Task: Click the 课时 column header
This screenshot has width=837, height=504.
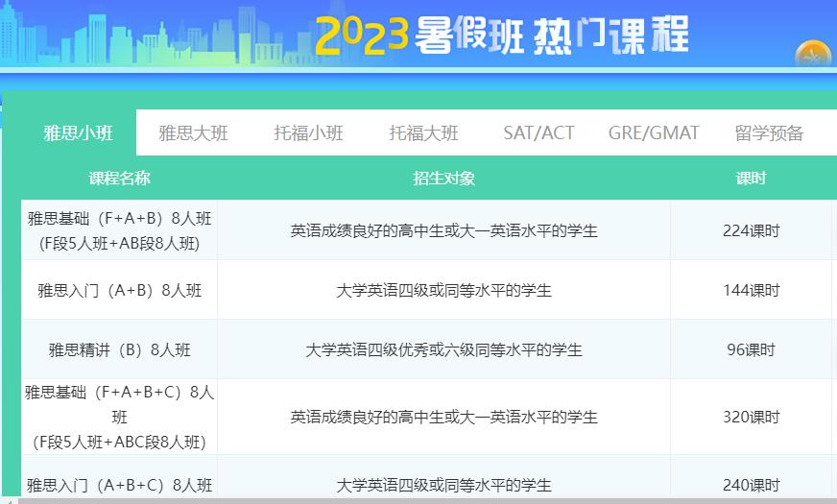Action: [x=751, y=178]
